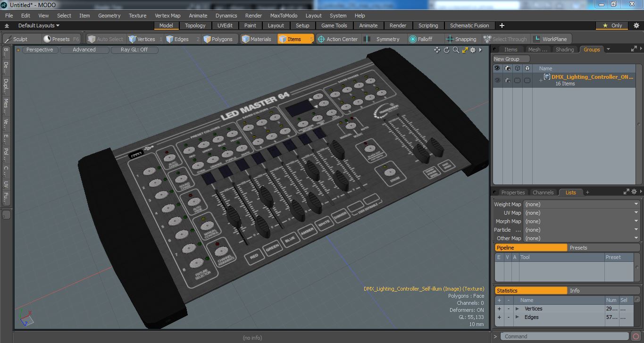Click the command history record icon
This screenshot has height=343, width=644.
636,336
